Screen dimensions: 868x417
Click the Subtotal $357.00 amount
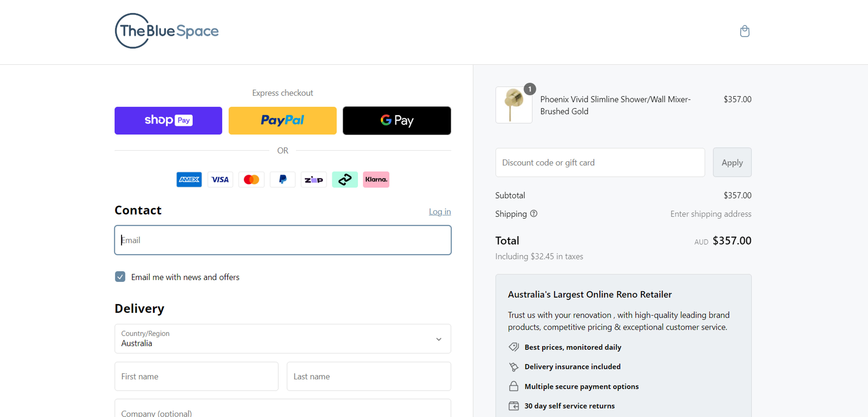[737, 195]
